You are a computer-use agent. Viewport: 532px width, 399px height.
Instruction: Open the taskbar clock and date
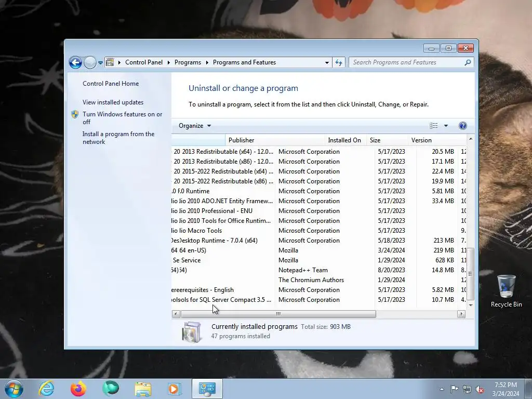(x=506, y=389)
